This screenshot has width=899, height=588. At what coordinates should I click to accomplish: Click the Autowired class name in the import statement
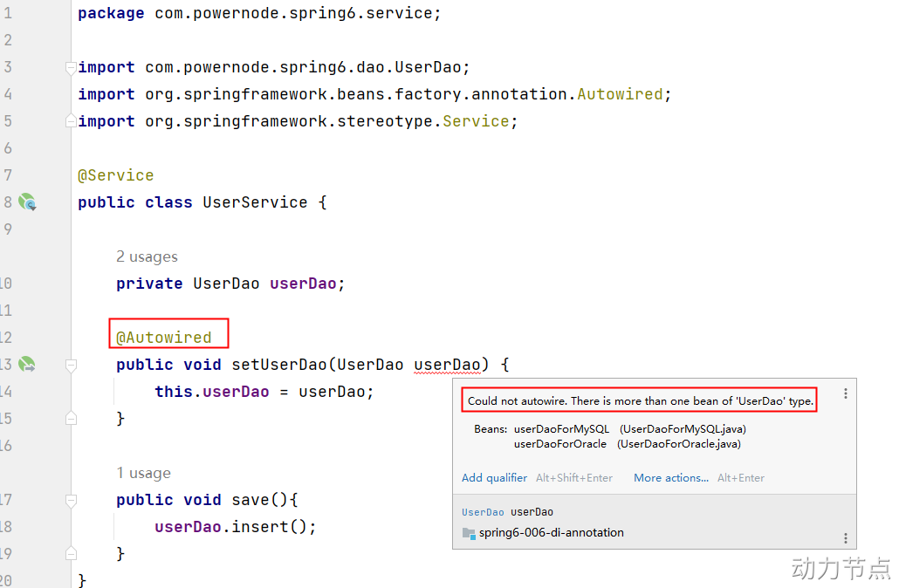pos(620,94)
